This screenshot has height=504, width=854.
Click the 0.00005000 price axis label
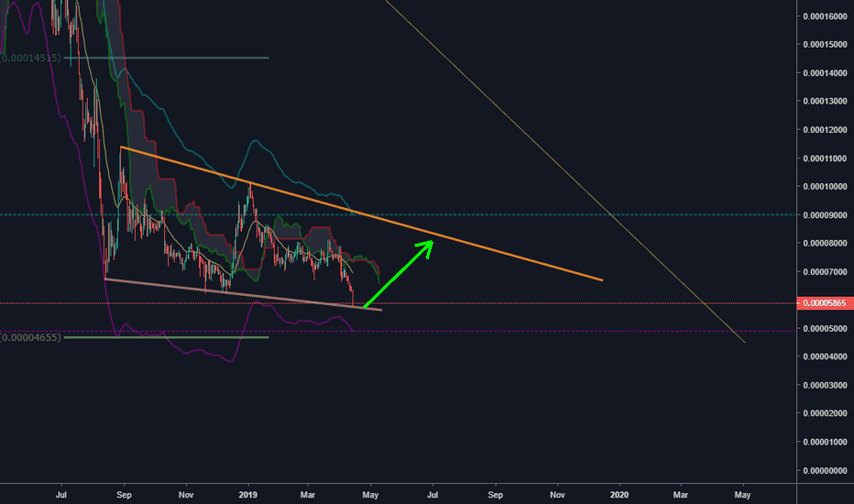[x=825, y=329]
